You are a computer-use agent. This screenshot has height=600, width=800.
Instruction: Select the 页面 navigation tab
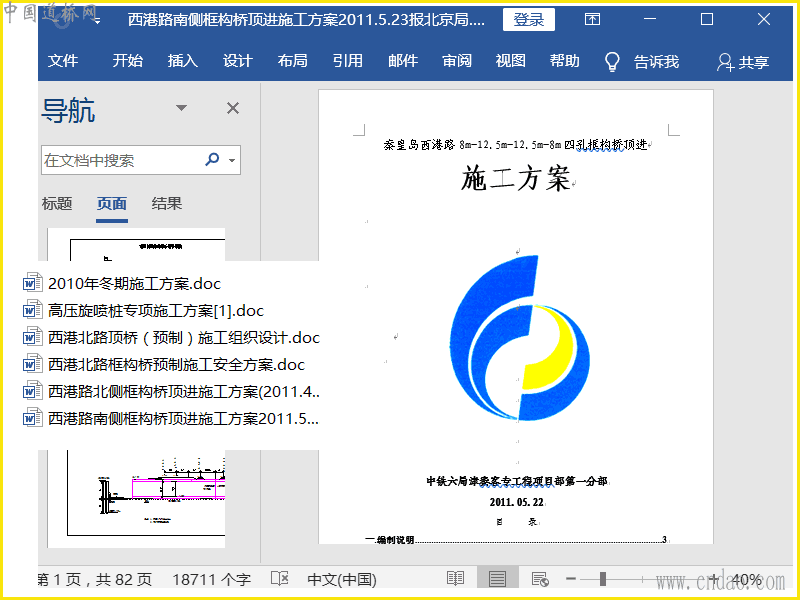coord(112,204)
